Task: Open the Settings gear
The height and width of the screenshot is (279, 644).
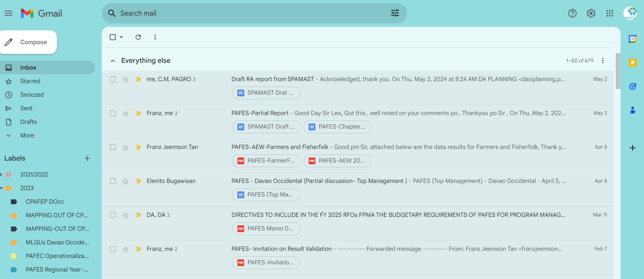Action: pos(591,13)
